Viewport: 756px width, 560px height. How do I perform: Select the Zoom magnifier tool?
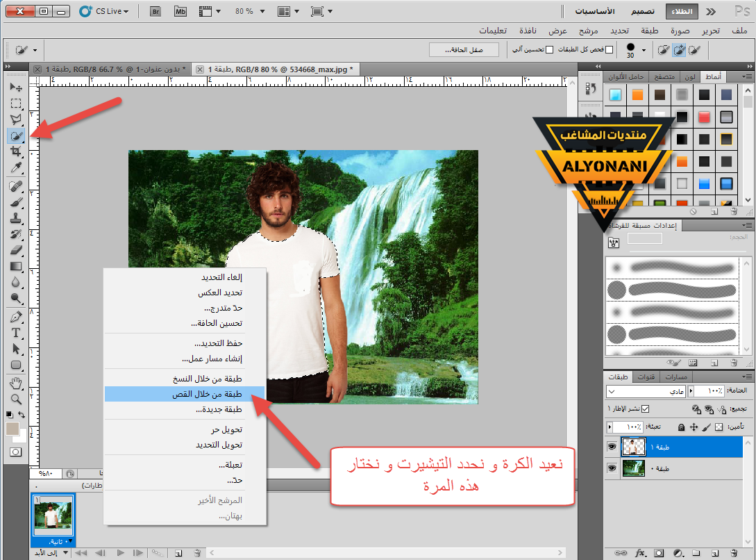[x=16, y=399]
